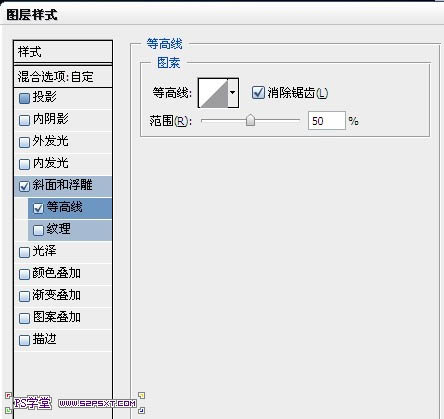Toggle the 外发光 checkbox
This screenshot has height=419, width=444.
[x=24, y=142]
